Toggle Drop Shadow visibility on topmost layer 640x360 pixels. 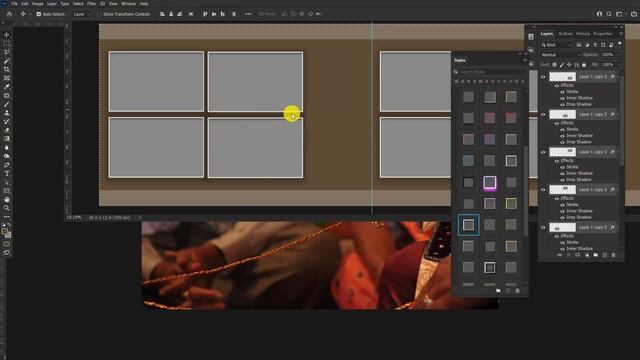tap(562, 104)
